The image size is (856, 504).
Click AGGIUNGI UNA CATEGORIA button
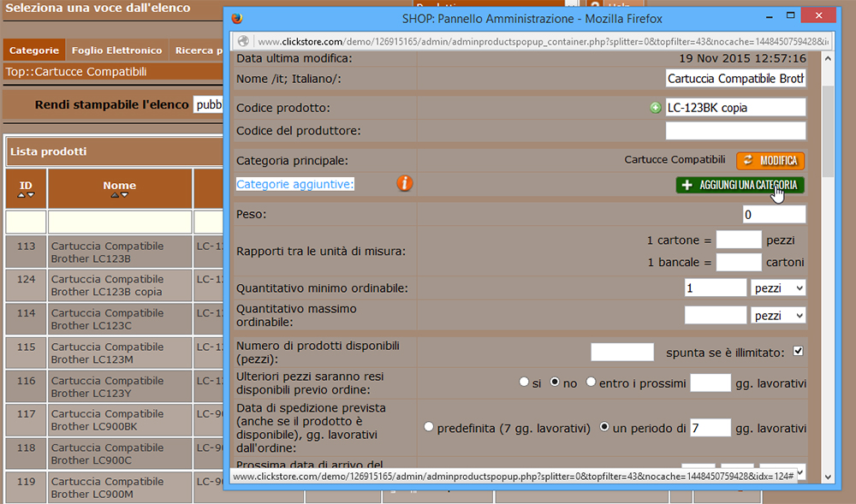[x=740, y=185]
